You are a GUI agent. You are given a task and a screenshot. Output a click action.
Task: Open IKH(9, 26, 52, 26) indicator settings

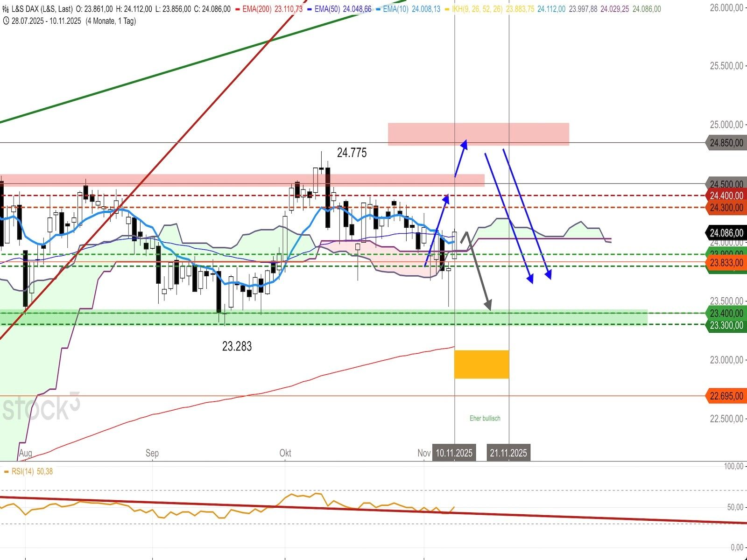coord(477,9)
